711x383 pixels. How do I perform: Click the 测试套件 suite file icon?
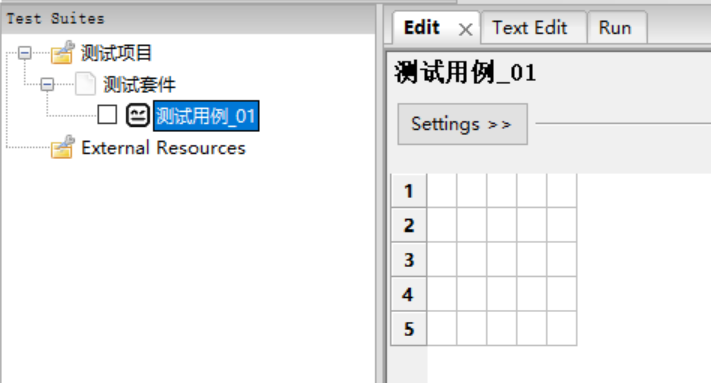point(85,84)
